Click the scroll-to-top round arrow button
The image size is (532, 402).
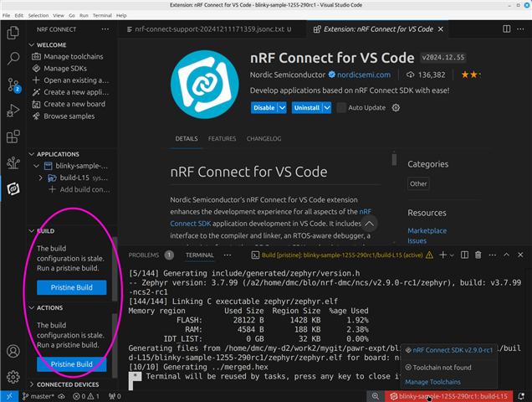(x=369, y=224)
